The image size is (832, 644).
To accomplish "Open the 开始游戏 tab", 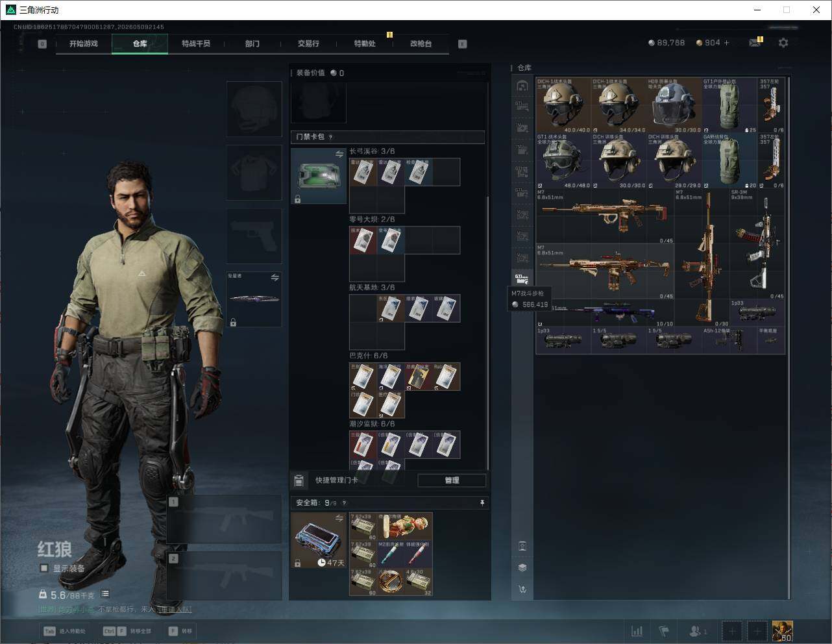I will point(84,43).
